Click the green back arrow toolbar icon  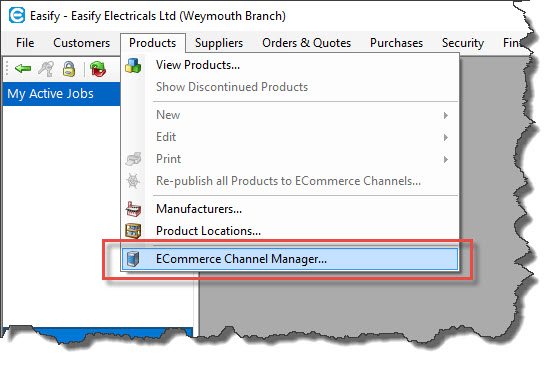click(x=23, y=68)
